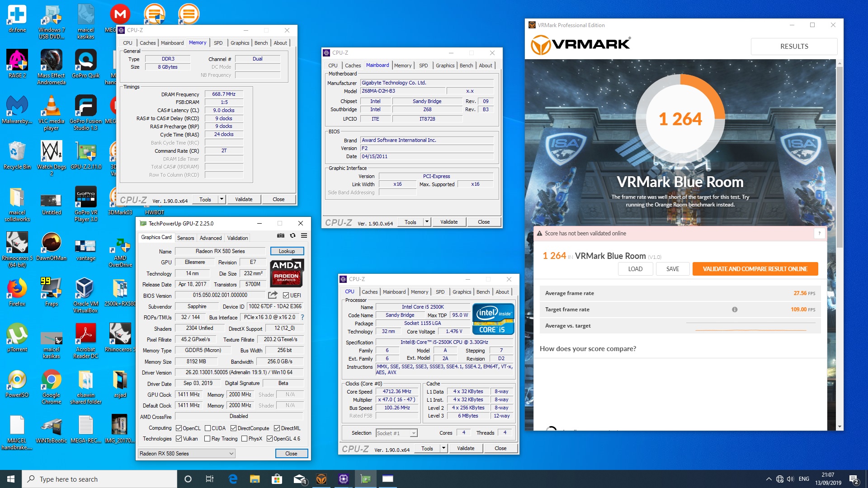Open the uTorrent desktop icon
This screenshot has width=868, height=488.
click(17, 338)
